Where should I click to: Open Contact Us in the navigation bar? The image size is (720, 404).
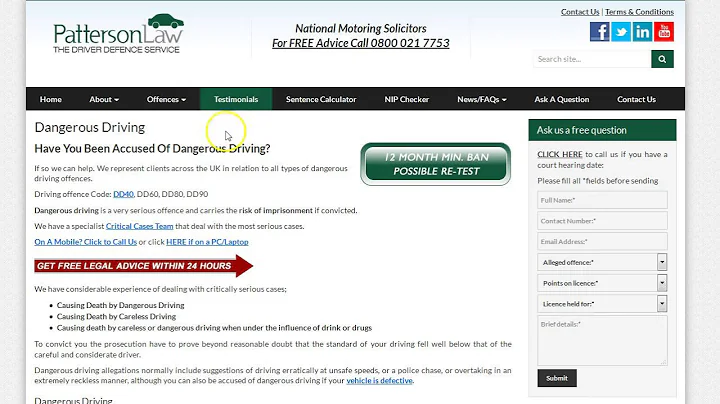click(636, 99)
